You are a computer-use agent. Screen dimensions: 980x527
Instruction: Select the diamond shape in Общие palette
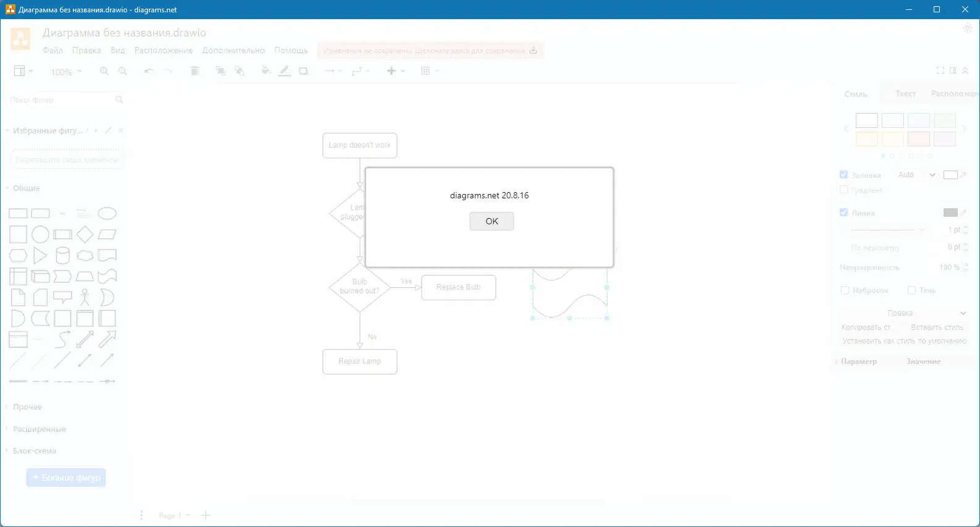point(85,235)
